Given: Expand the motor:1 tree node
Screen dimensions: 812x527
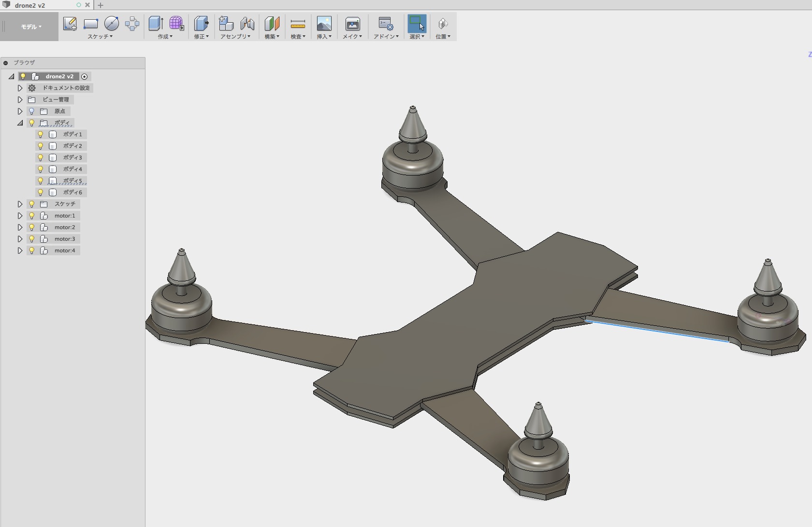Looking at the screenshot, I should click(20, 216).
